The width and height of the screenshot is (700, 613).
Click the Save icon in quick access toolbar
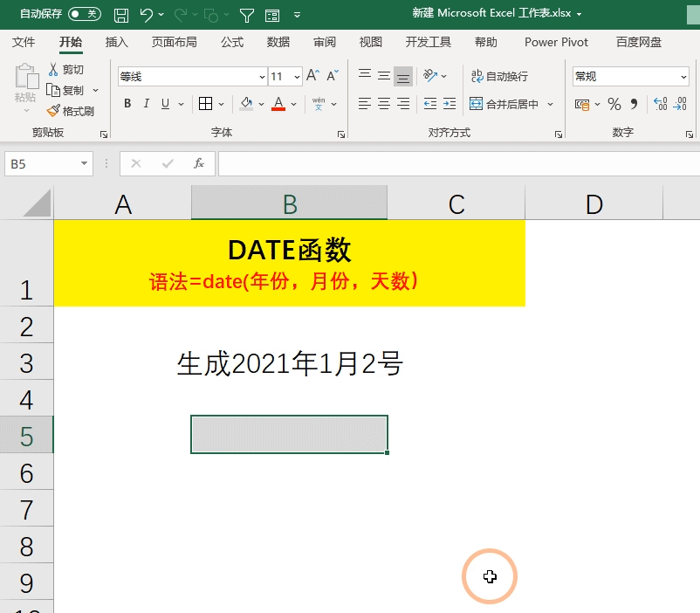point(122,14)
